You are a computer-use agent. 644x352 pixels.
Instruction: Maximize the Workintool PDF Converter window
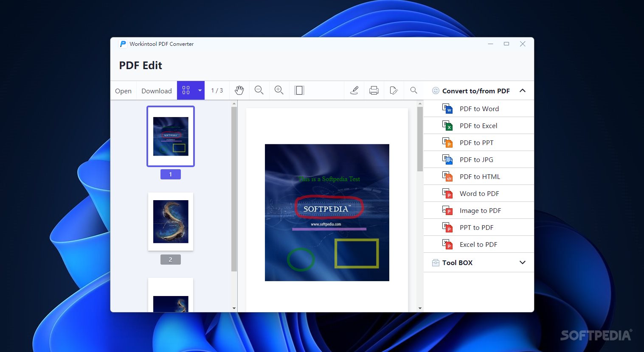[x=506, y=44]
